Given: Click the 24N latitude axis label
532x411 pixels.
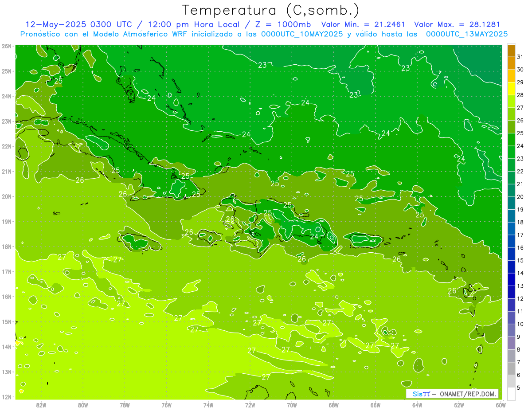Looking at the screenshot, I should pos(7,96).
